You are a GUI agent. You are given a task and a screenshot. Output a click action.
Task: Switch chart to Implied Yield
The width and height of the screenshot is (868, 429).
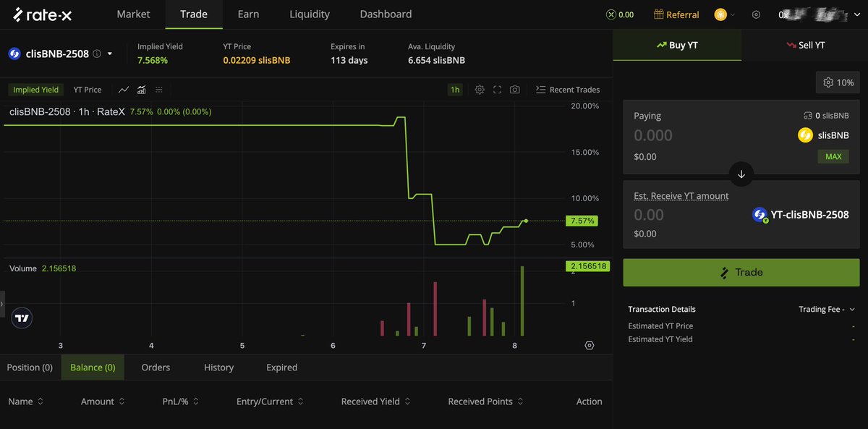(35, 90)
